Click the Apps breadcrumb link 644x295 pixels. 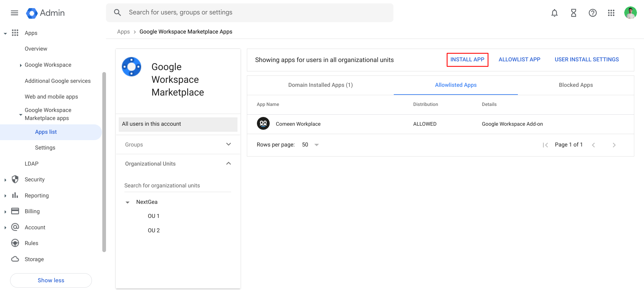point(123,32)
